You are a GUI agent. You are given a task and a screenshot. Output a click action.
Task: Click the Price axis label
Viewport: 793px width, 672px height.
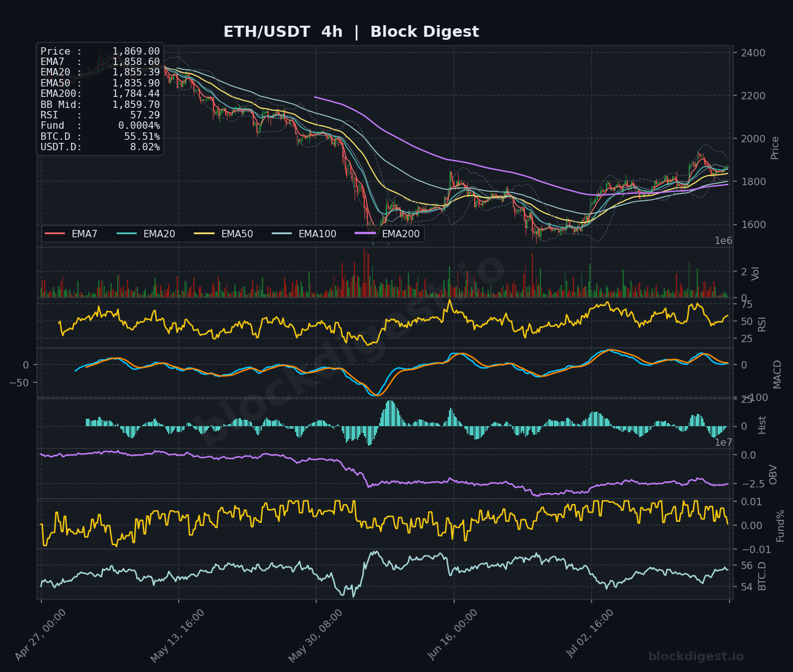click(775, 148)
